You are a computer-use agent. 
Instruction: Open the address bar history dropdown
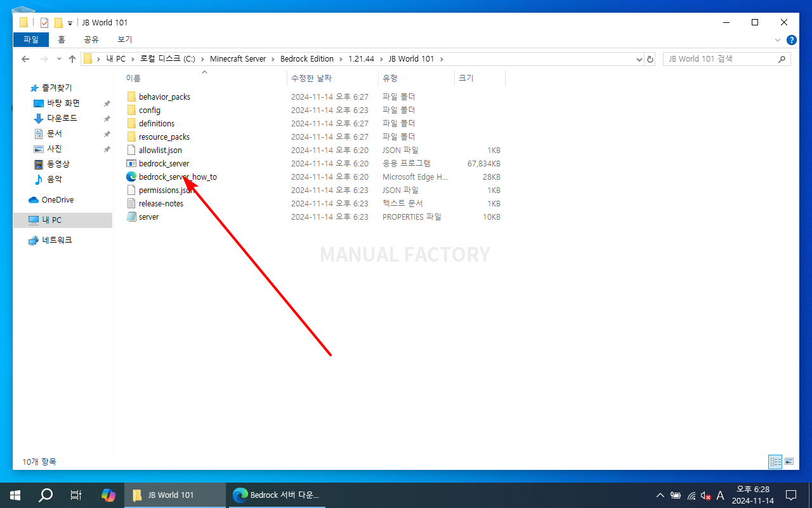[x=639, y=59]
